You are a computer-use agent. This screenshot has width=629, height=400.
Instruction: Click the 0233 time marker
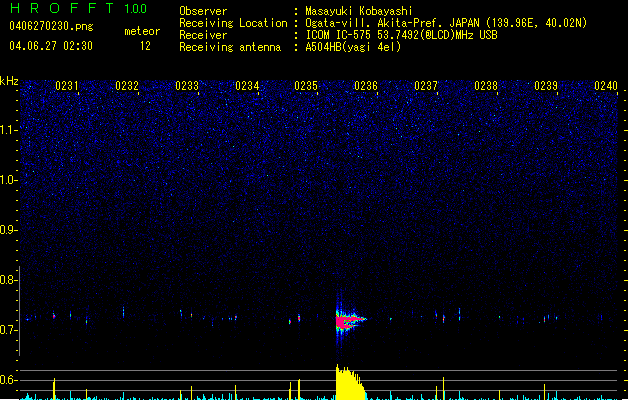click(187, 86)
